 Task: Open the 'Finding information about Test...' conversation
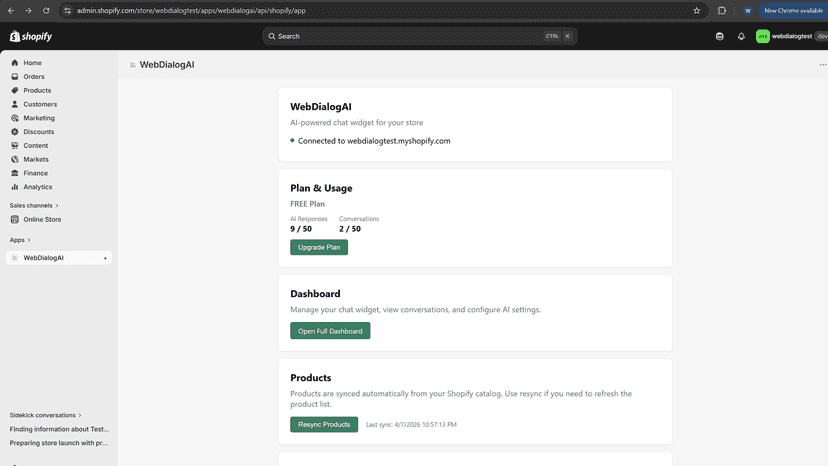pyautogui.click(x=59, y=429)
